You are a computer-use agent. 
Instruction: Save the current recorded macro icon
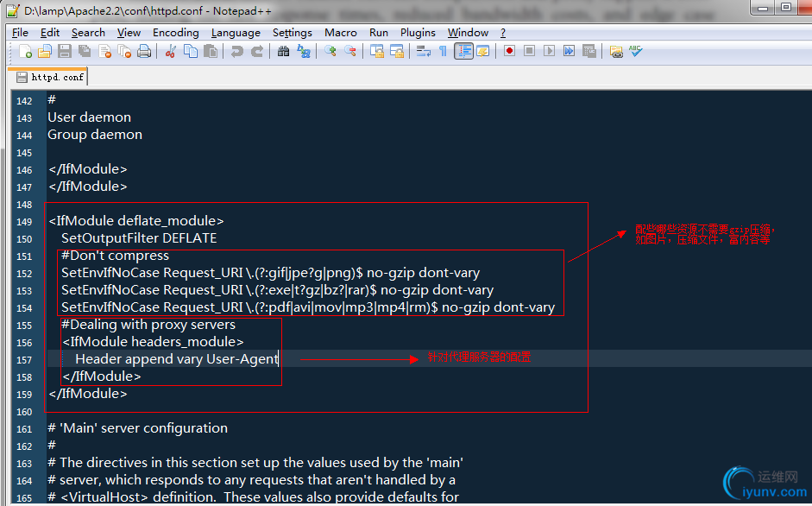589,51
